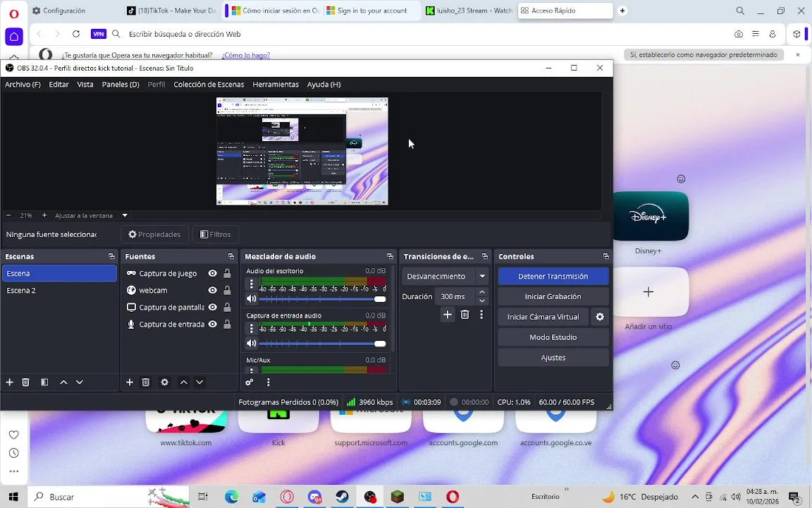Screen dimensions: 812x508
Task: Mute Audio del escritorio speaker icon
Action: point(251,298)
